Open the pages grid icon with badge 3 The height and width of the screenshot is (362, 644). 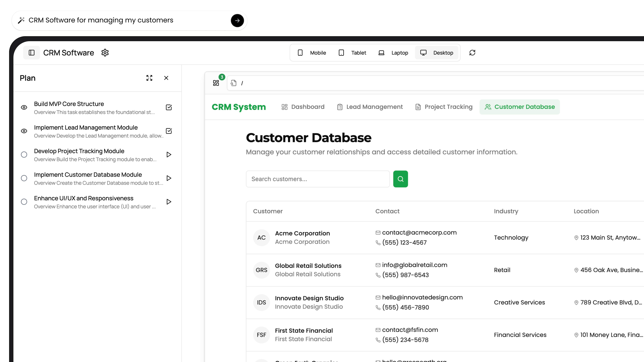(x=216, y=83)
